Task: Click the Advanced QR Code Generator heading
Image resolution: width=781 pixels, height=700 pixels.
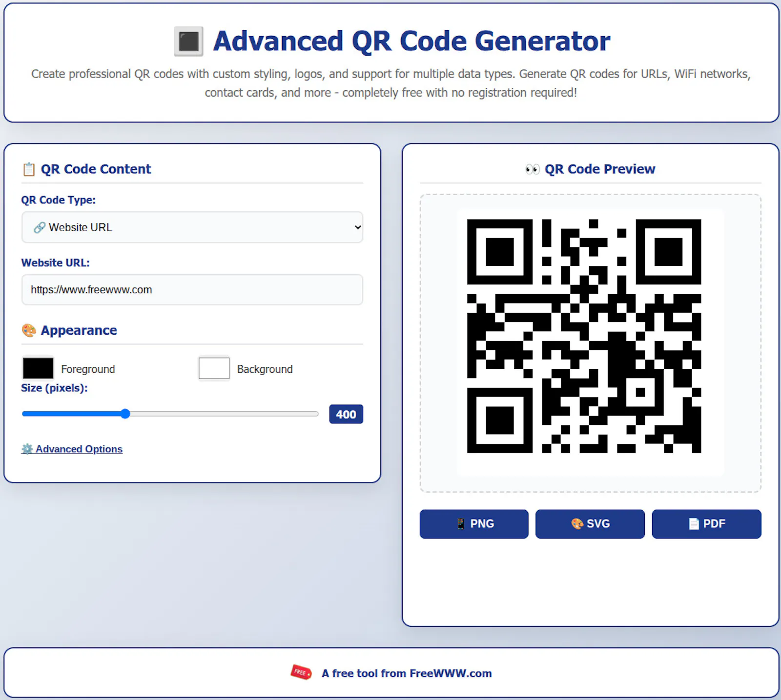Action: coord(411,41)
